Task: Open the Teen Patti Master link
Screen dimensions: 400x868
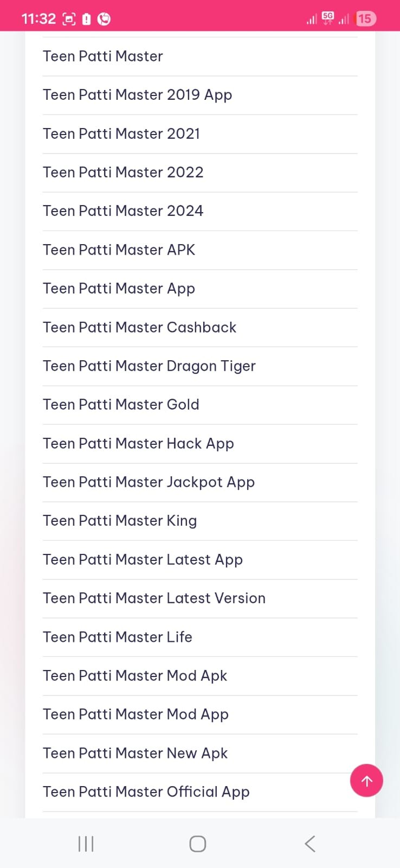Action: pyautogui.click(x=102, y=56)
